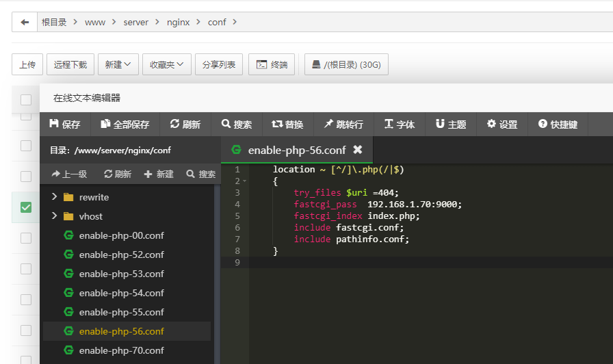Click the Save icon in editor toolbar
This screenshot has width=613, height=364.
point(65,125)
